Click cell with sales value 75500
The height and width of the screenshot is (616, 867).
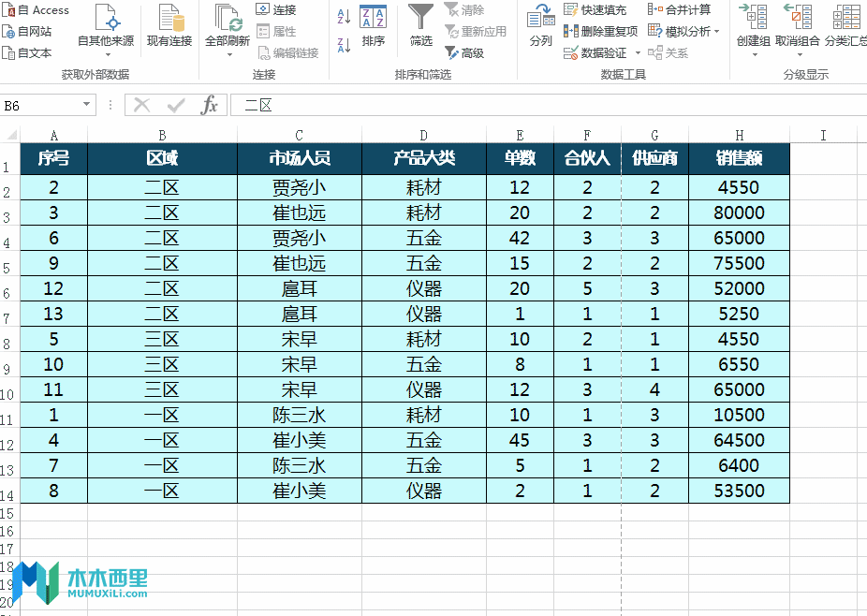[x=740, y=263]
